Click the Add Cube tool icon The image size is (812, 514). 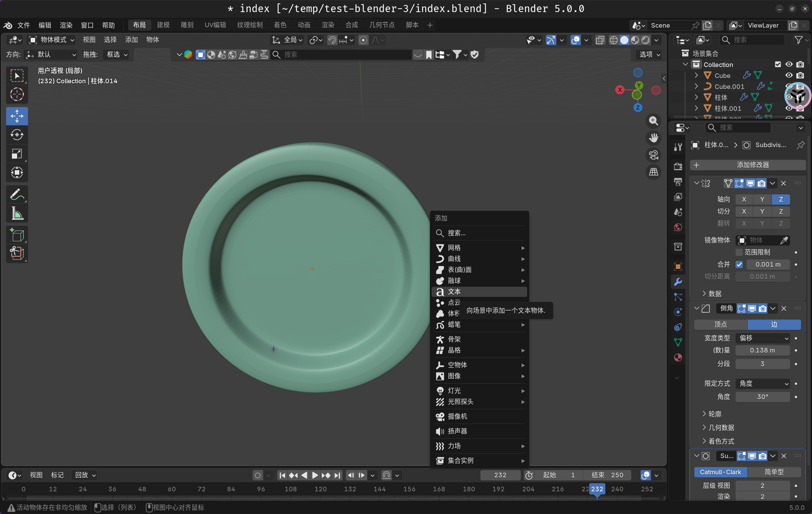point(17,235)
